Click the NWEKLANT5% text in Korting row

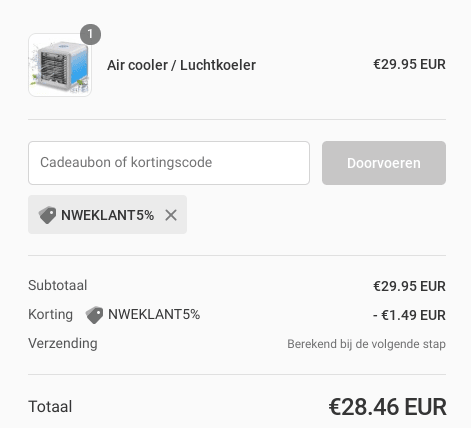(x=154, y=314)
